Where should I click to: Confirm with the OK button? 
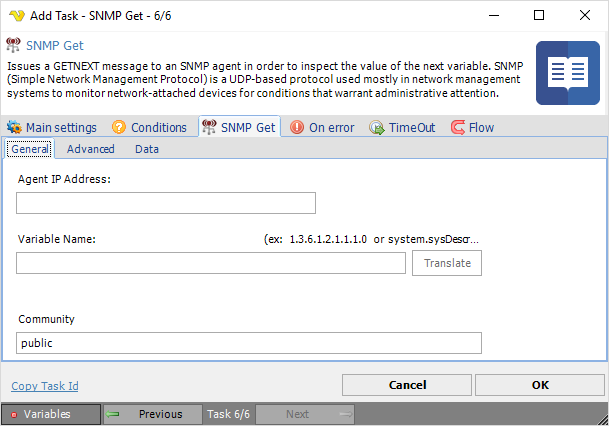[x=539, y=385]
